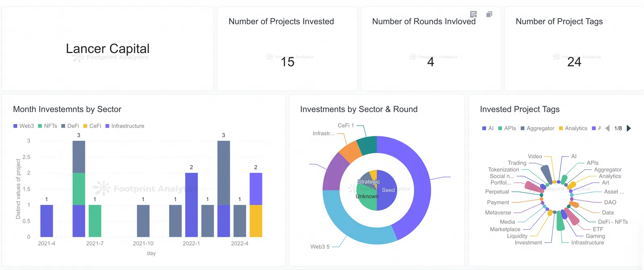Click the Trading label in tags chart
This screenshot has height=270, width=644.
click(x=517, y=163)
